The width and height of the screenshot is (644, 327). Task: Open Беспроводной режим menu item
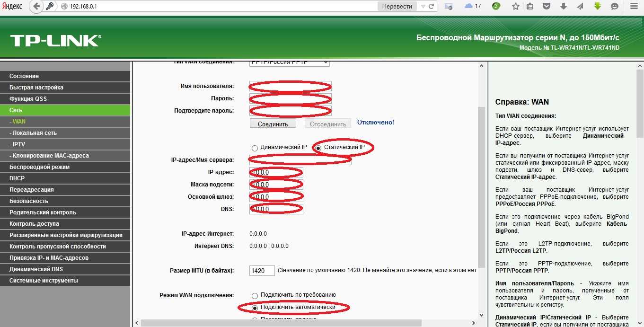click(65, 167)
